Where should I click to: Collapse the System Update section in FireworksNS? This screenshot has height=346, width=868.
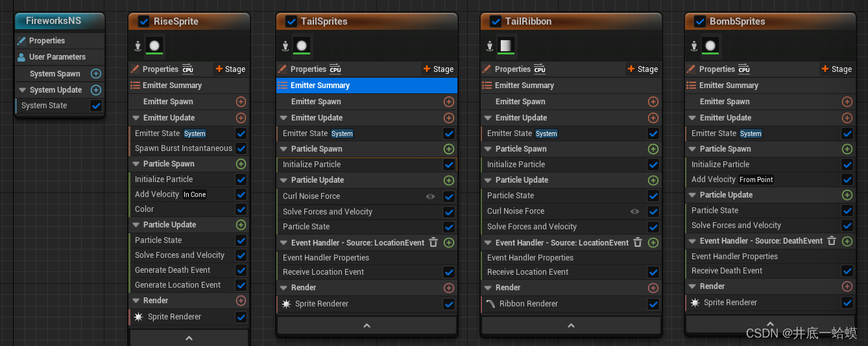tap(23, 90)
